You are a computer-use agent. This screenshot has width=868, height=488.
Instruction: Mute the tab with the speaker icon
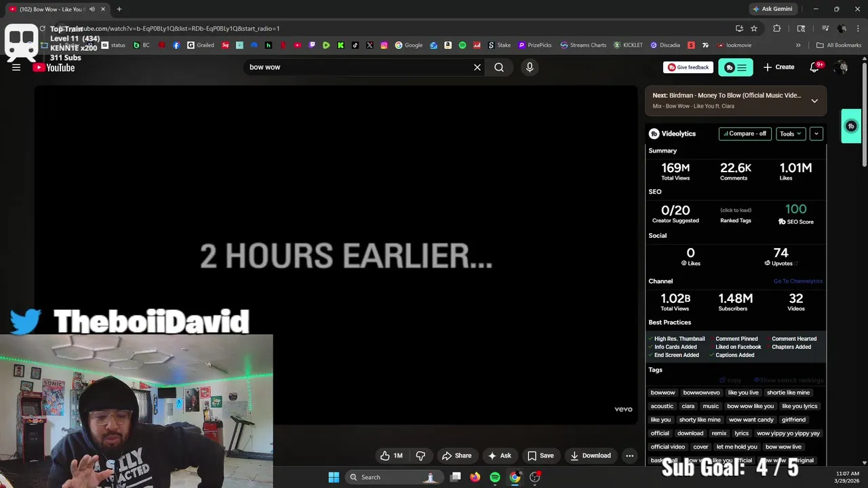92,9
